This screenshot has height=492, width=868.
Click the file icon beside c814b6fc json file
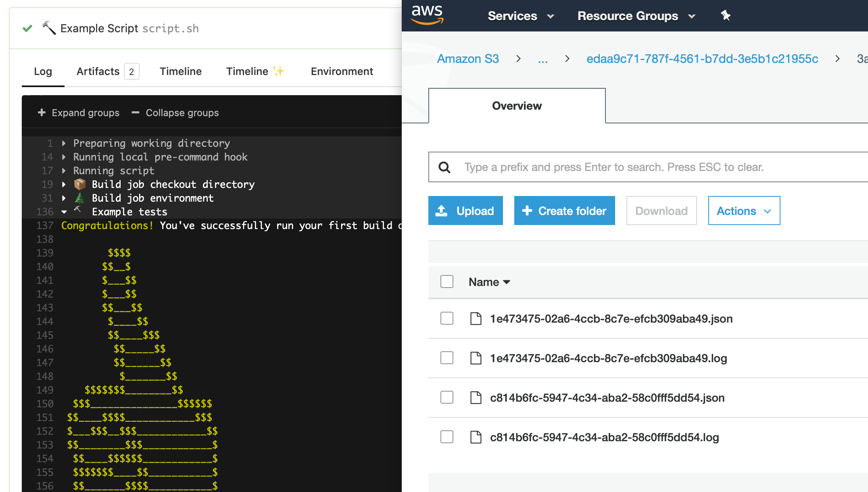click(476, 398)
